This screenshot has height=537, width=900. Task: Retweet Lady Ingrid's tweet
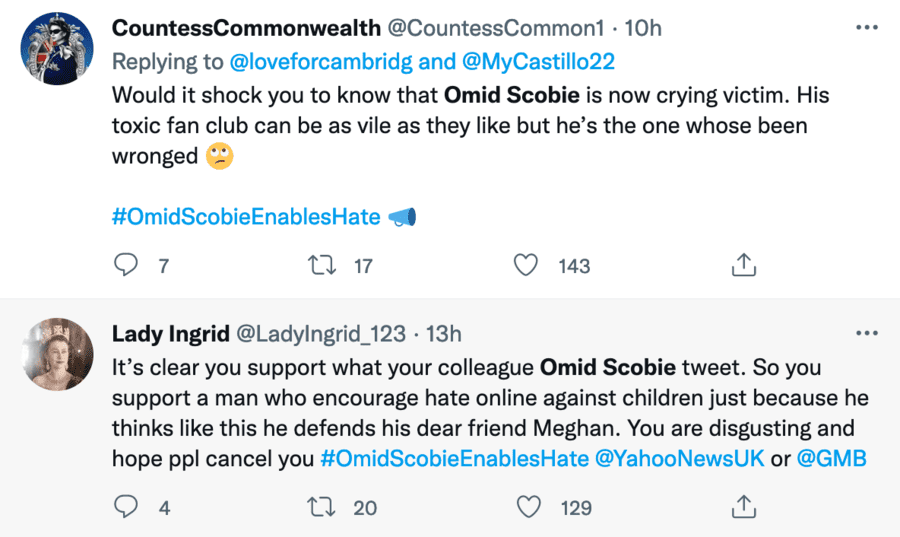[321, 507]
